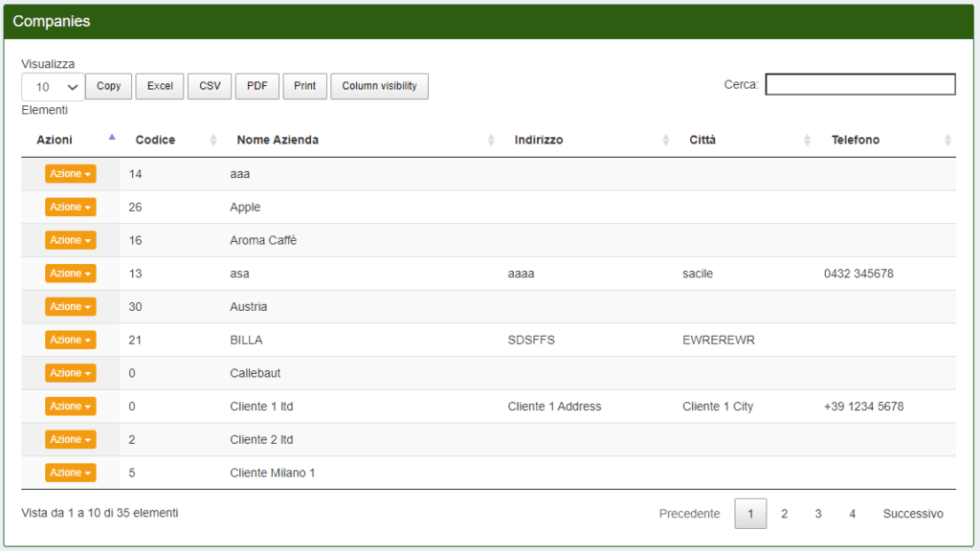Go to page 3 of results
Image resolution: width=980 pixels, height=551 pixels.
point(818,514)
